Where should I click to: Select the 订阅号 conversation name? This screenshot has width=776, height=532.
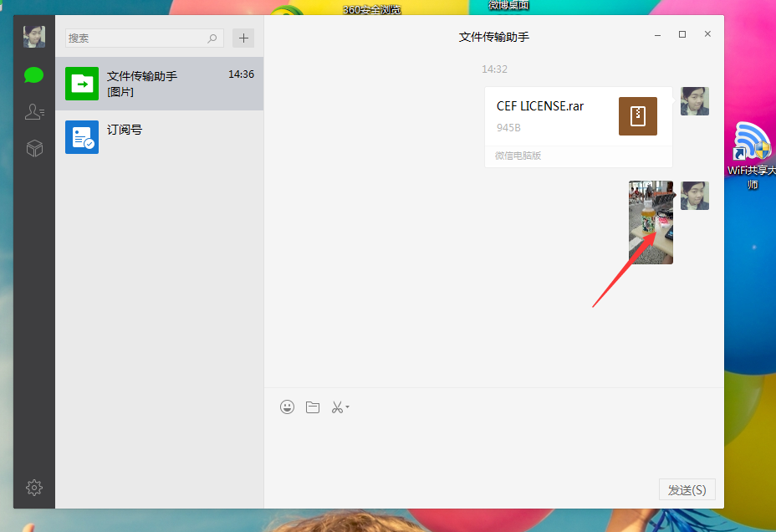pos(125,130)
